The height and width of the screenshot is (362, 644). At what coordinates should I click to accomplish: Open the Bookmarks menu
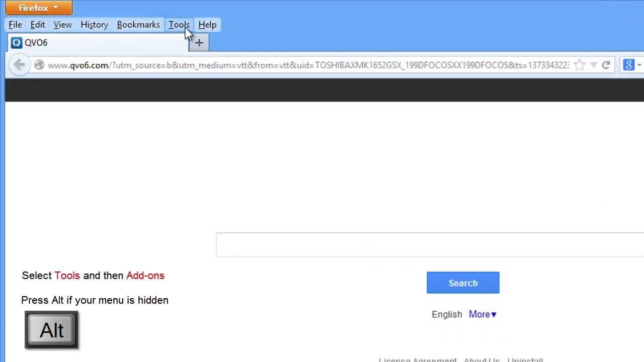coord(138,25)
